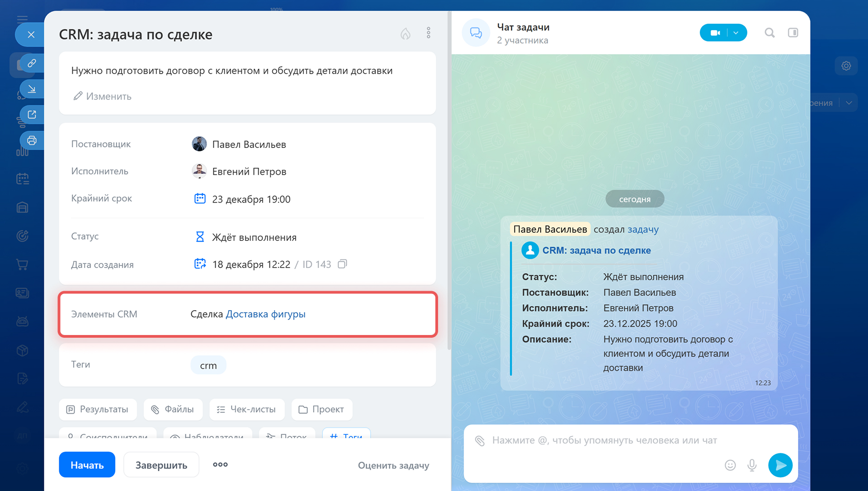The width and height of the screenshot is (868, 491).
Task: Click the microphone voice message icon
Action: pos(751,465)
